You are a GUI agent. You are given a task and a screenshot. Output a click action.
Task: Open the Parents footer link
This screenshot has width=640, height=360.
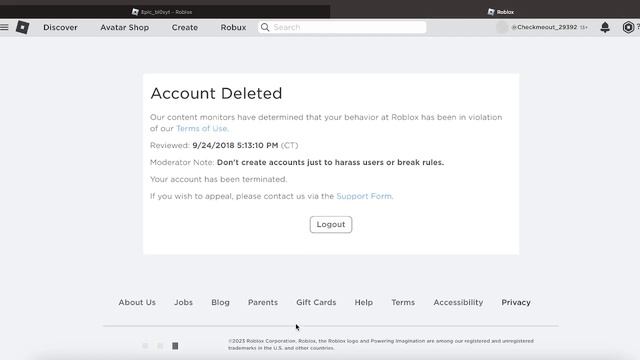(x=263, y=302)
